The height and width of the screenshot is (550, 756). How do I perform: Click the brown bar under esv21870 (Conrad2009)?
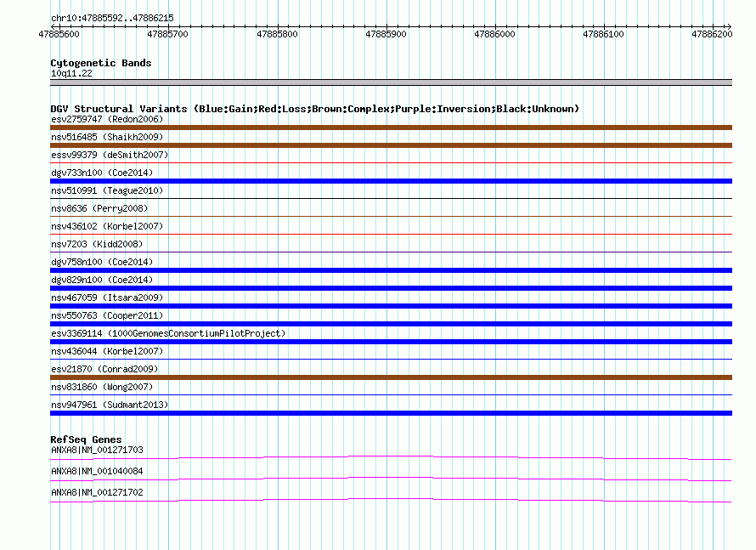[x=391, y=377]
